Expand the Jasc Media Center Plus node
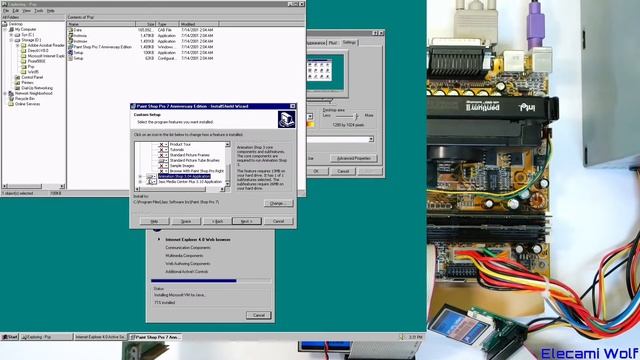 point(140,182)
